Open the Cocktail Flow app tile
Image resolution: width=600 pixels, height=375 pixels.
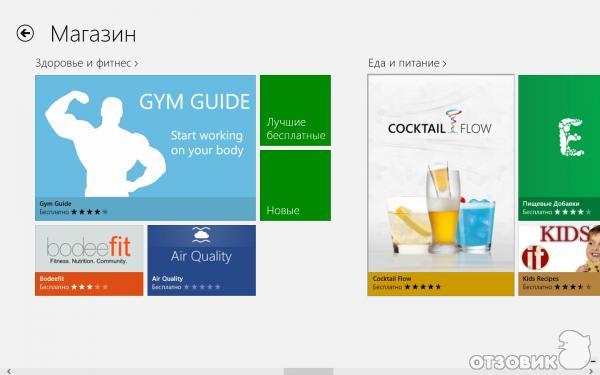click(441, 185)
